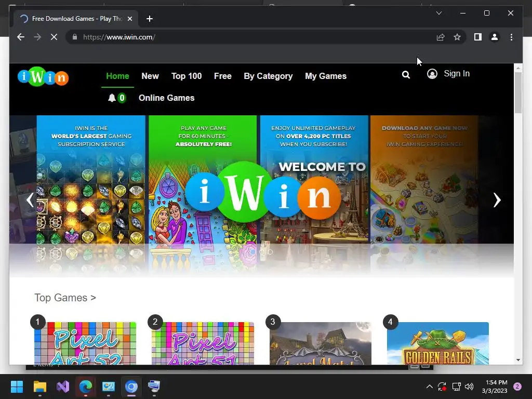Open the Top Games > heading link
The width and height of the screenshot is (532, 399).
[65, 298]
